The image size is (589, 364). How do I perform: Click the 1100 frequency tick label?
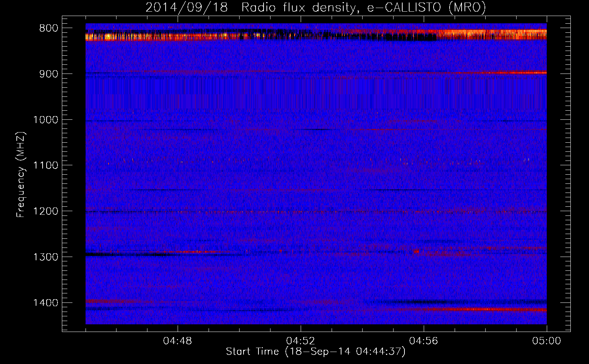(46, 166)
